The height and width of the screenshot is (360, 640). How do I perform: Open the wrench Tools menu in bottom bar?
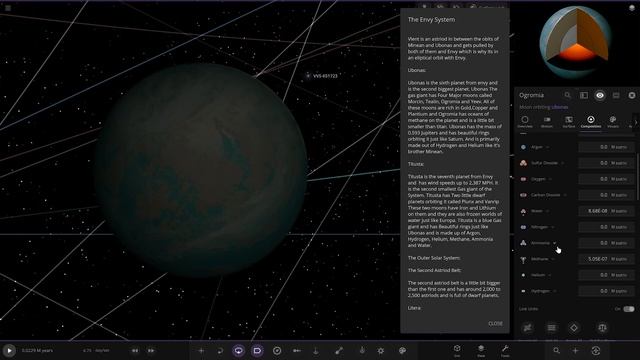(x=505, y=350)
